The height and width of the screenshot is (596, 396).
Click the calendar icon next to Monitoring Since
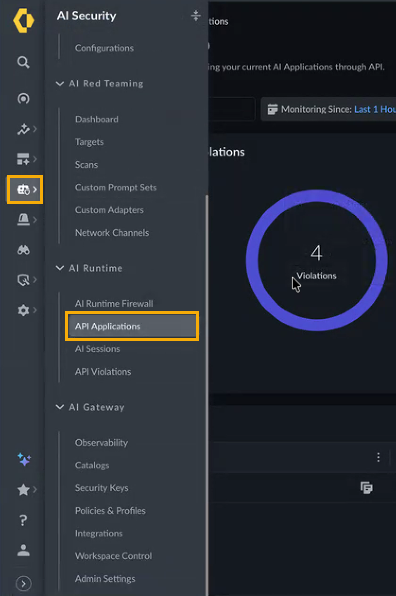[272, 109]
